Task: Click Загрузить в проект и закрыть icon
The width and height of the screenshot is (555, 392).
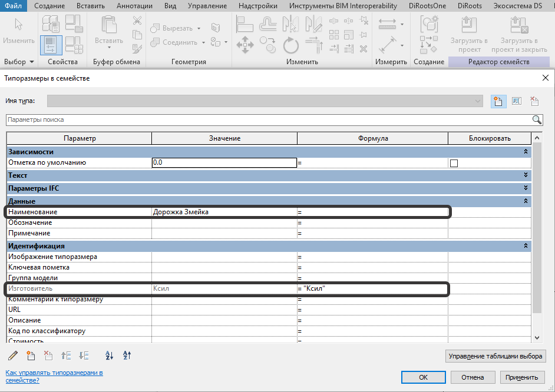Action: [x=519, y=25]
